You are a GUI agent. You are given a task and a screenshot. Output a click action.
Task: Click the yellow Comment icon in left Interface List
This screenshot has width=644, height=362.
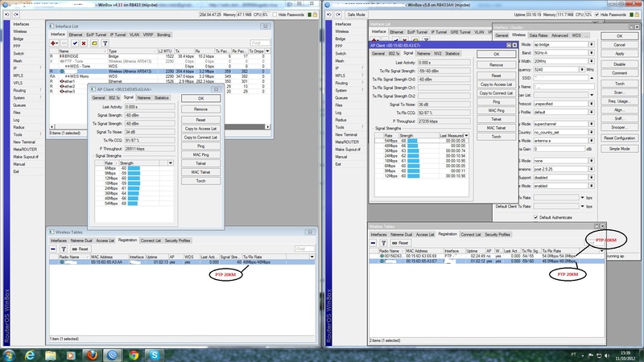pos(94,43)
